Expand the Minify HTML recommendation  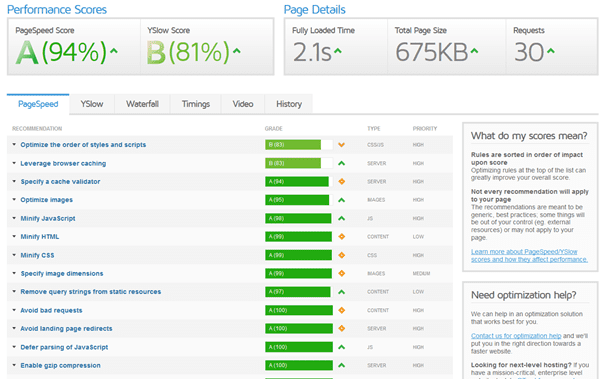tap(14, 236)
